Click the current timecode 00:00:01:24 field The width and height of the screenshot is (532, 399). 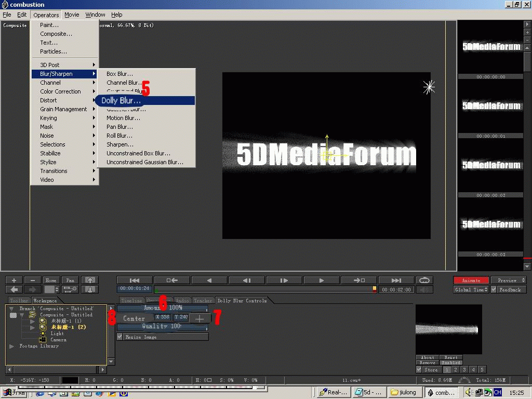pyautogui.click(x=135, y=288)
